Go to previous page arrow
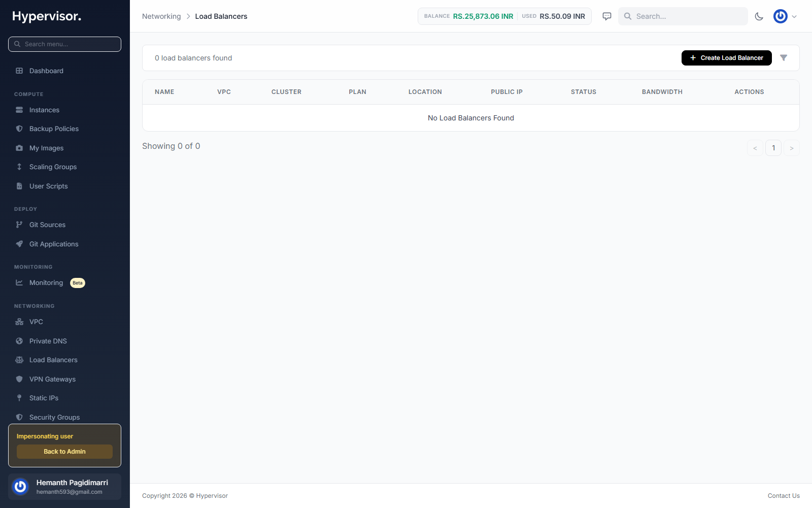Image resolution: width=812 pixels, height=508 pixels. [x=755, y=148]
